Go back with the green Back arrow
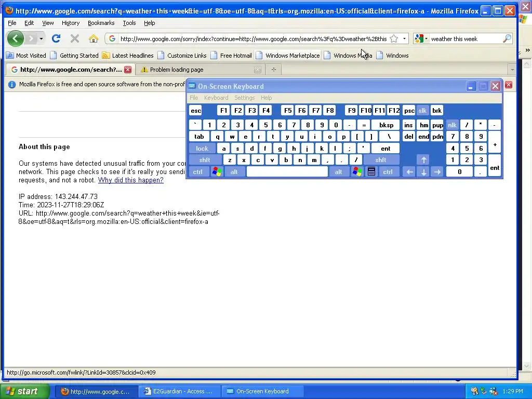The width and height of the screenshot is (532, 399). [x=15, y=38]
